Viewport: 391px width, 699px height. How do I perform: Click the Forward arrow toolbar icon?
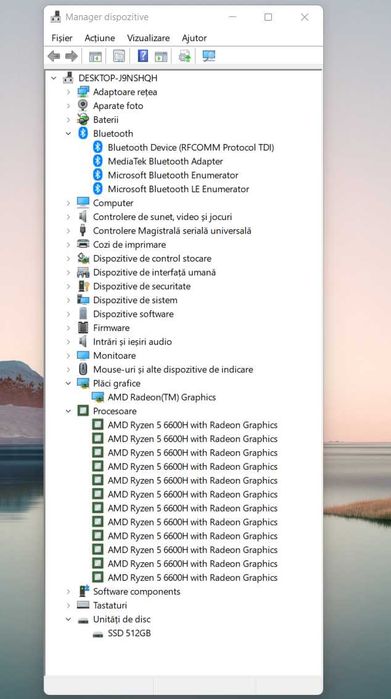point(71,56)
